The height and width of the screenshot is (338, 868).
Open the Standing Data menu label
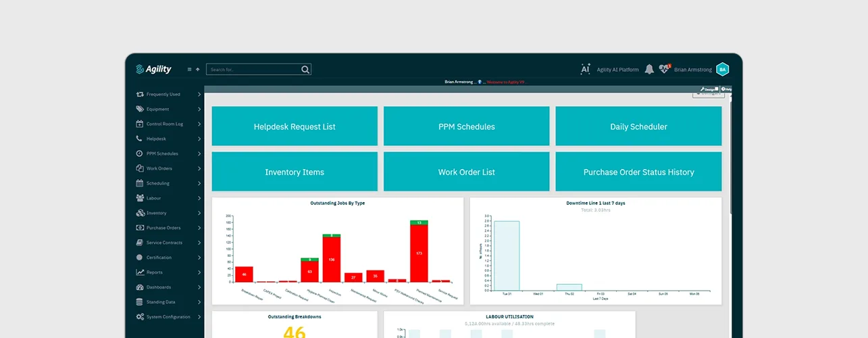(x=161, y=302)
